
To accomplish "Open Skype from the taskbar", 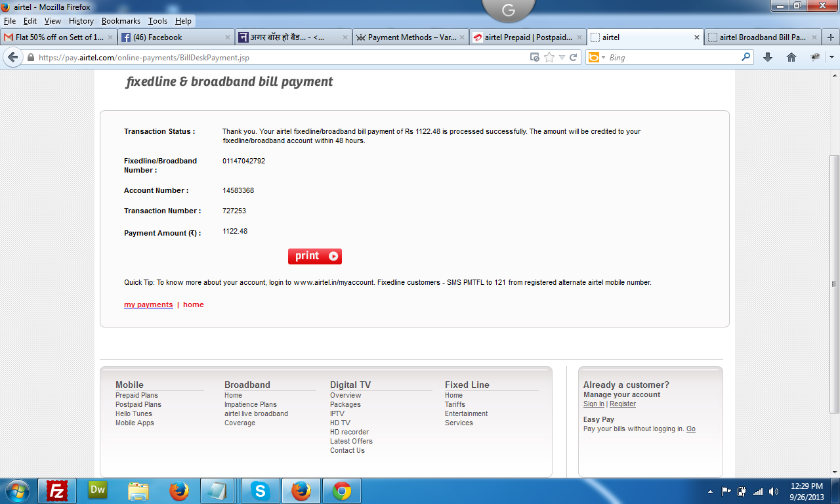I will click(261, 491).
